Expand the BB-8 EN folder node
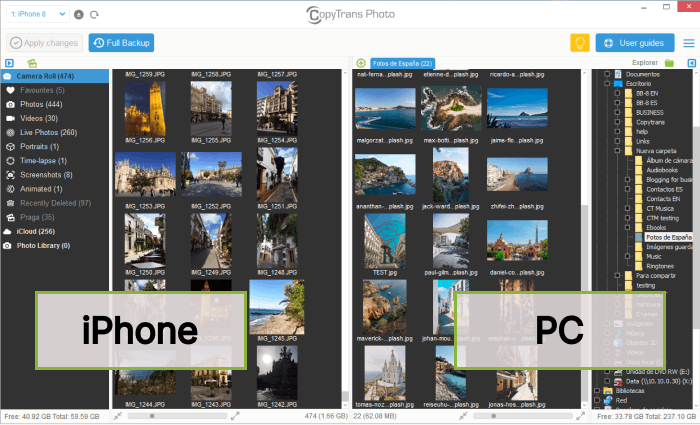The image size is (700, 425). tap(617, 93)
